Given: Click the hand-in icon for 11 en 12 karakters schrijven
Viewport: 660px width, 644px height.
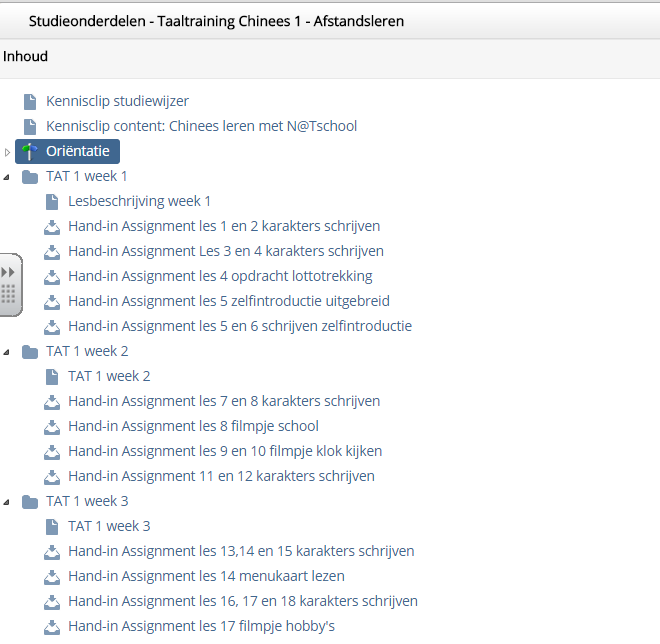Looking at the screenshot, I should 52,477.
